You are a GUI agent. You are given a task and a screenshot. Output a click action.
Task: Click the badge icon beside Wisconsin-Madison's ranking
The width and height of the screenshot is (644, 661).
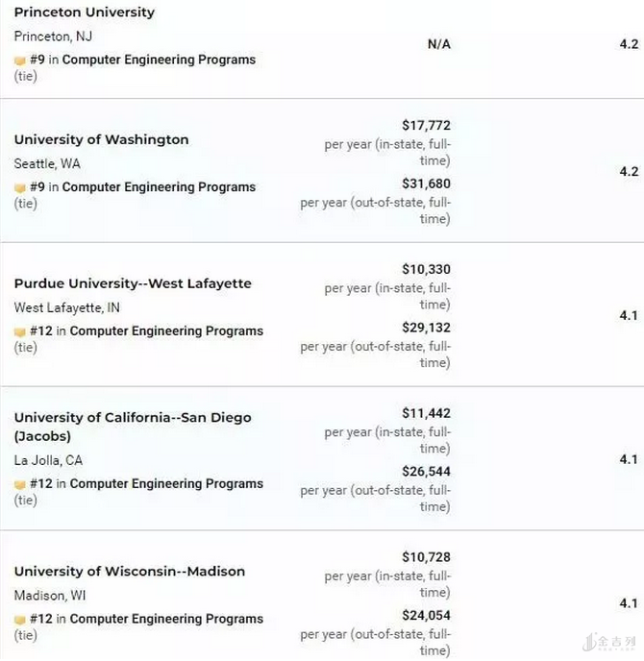(x=19, y=620)
